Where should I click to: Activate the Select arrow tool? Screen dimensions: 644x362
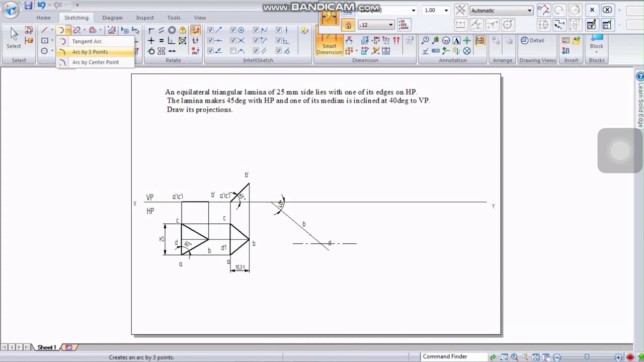click(14, 38)
